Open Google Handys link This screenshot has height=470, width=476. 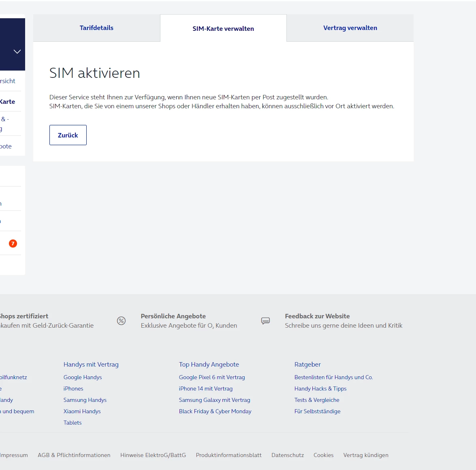click(83, 377)
